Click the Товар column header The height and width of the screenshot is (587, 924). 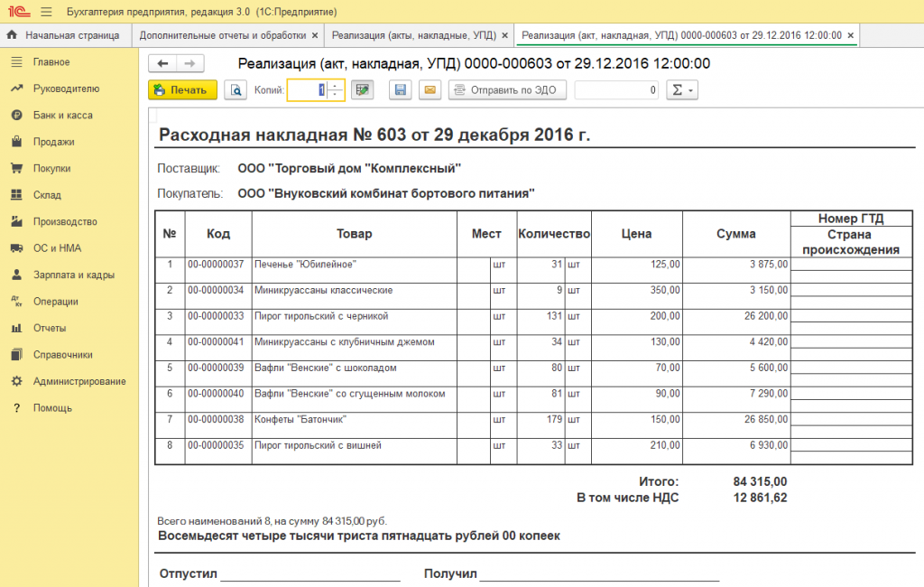pos(354,234)
